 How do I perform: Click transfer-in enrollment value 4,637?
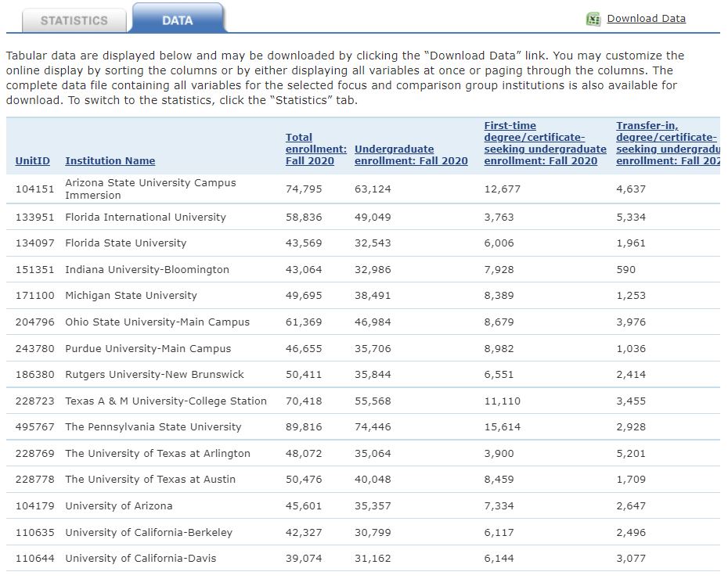tap(631, 189)
